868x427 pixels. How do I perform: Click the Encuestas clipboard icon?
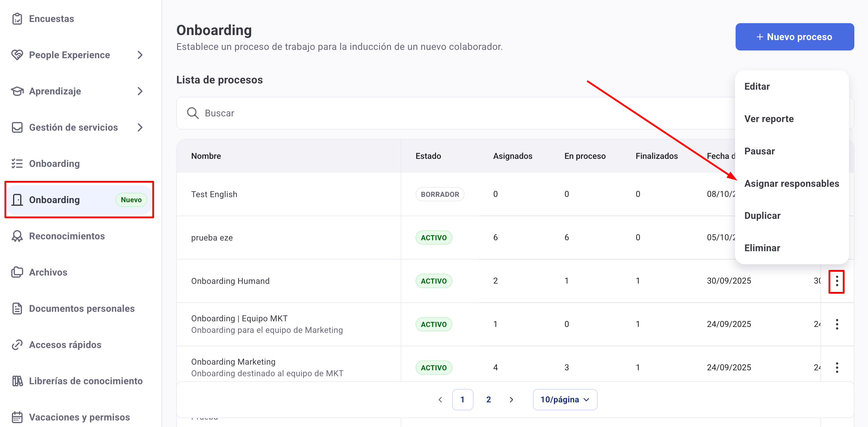[17, 19]
